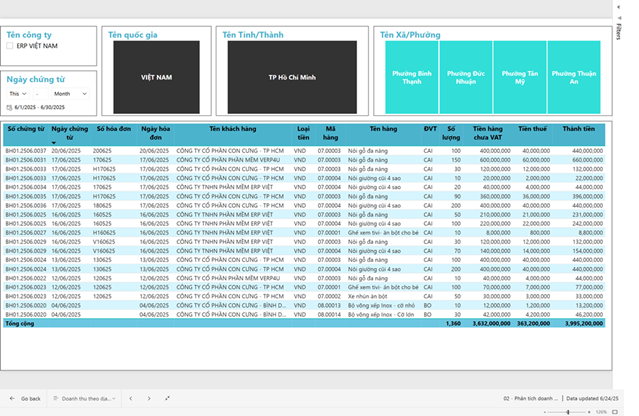Go to the previous report page arrow
639x416 pixels.
tap(129, 398)
